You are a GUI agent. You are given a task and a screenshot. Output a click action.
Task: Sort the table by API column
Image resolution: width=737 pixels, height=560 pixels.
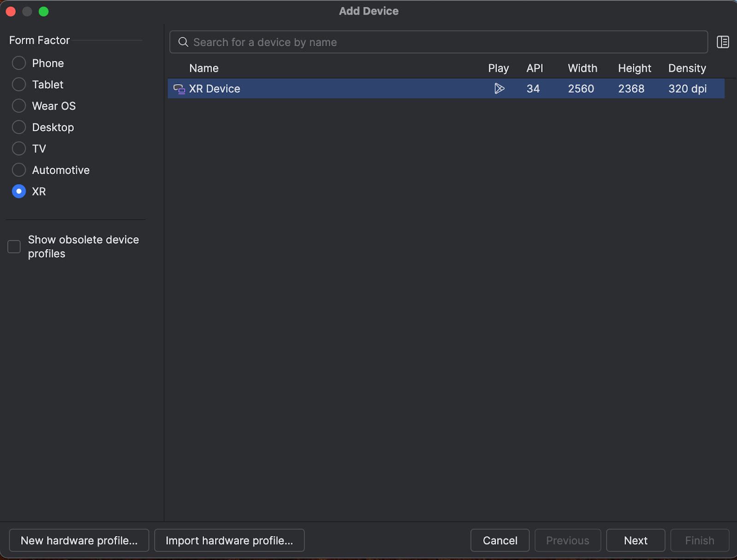point(534,68)
